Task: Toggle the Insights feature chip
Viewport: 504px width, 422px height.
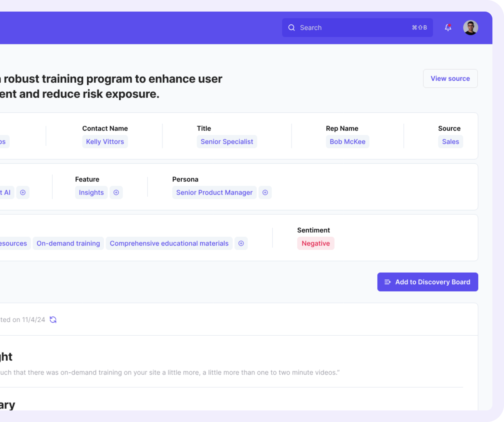Action: pyautogui.click(x=91, y=192)
